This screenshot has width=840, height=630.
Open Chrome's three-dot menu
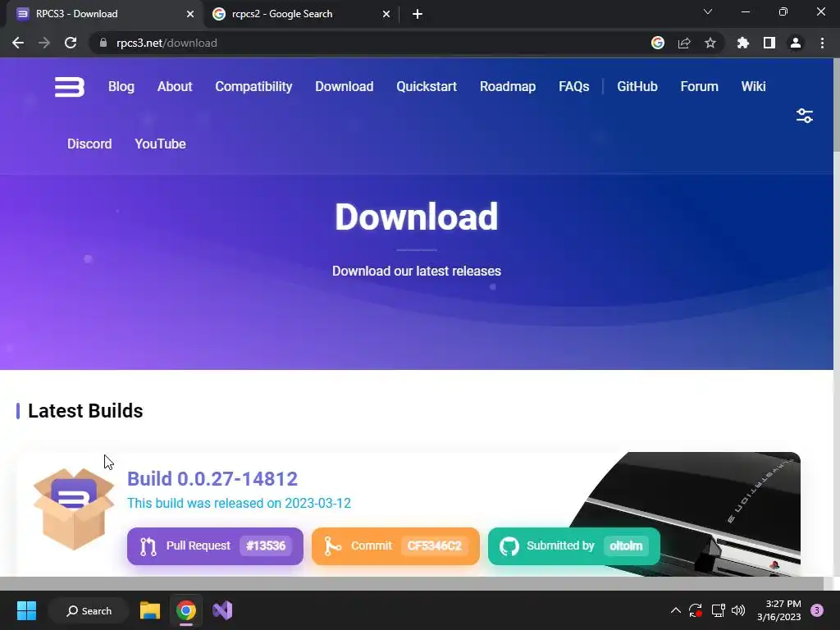pyautogui.click(x=822, y=43)
